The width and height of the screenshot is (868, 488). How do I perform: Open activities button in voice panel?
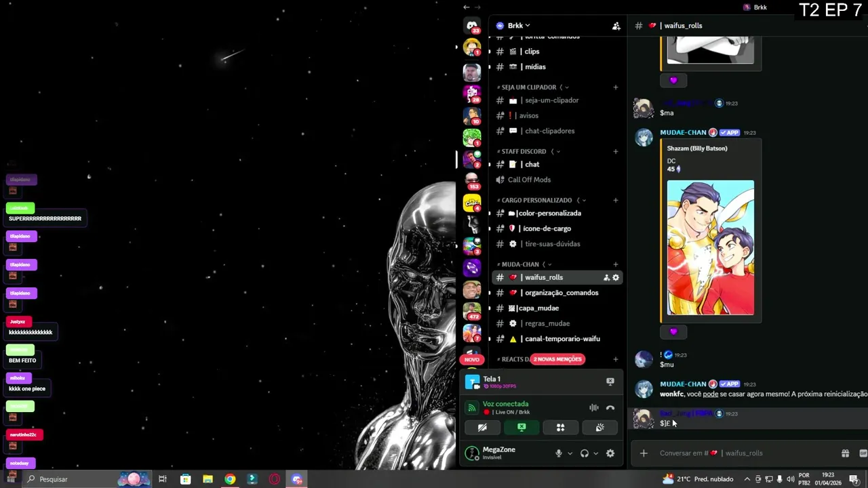(x=560, y=428)
